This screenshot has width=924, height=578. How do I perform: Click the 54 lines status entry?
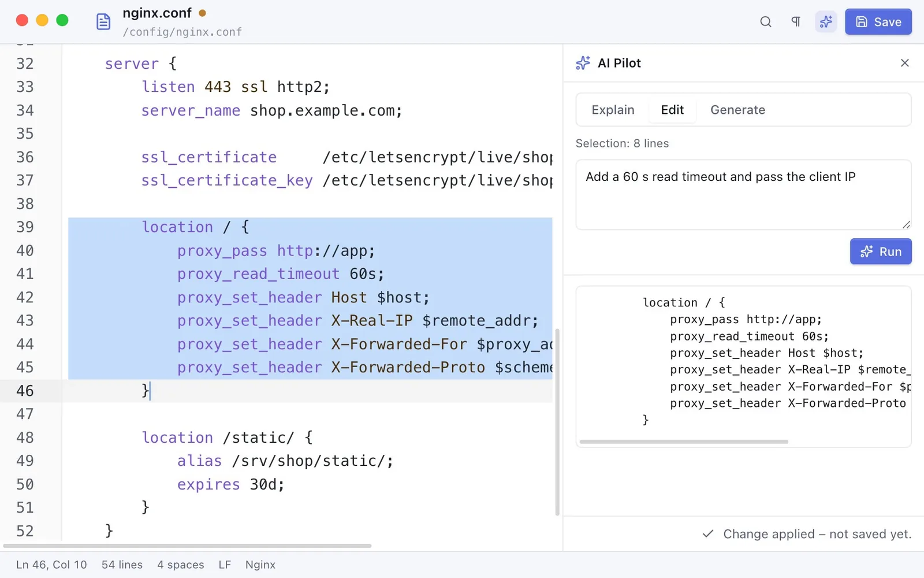pyautogui.click(x=122, y=565)
